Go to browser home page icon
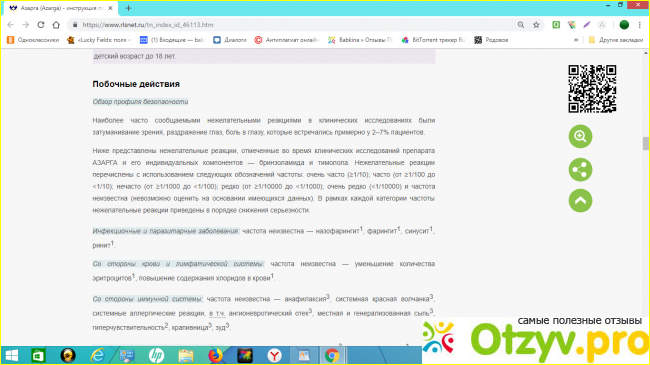Viewport: 650px width, 365px height. pos(56,25)
